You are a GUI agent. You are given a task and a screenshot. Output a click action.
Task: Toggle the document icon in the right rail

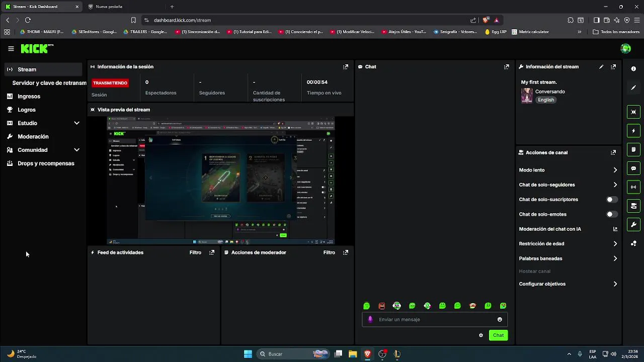click(633, 149)
